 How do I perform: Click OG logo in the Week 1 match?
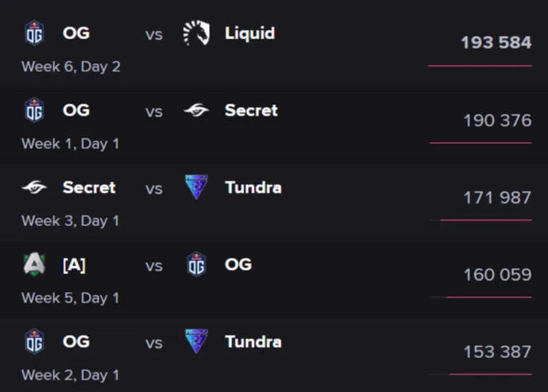34,111
